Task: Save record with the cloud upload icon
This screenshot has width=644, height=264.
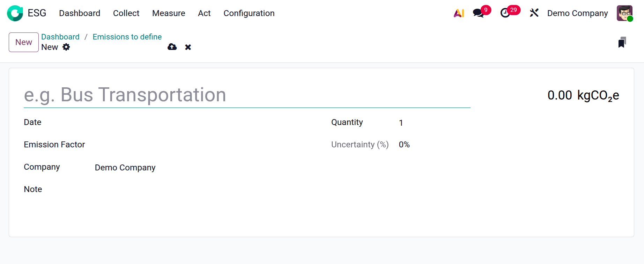Action: pyautogui.click(x=172, y=47)
